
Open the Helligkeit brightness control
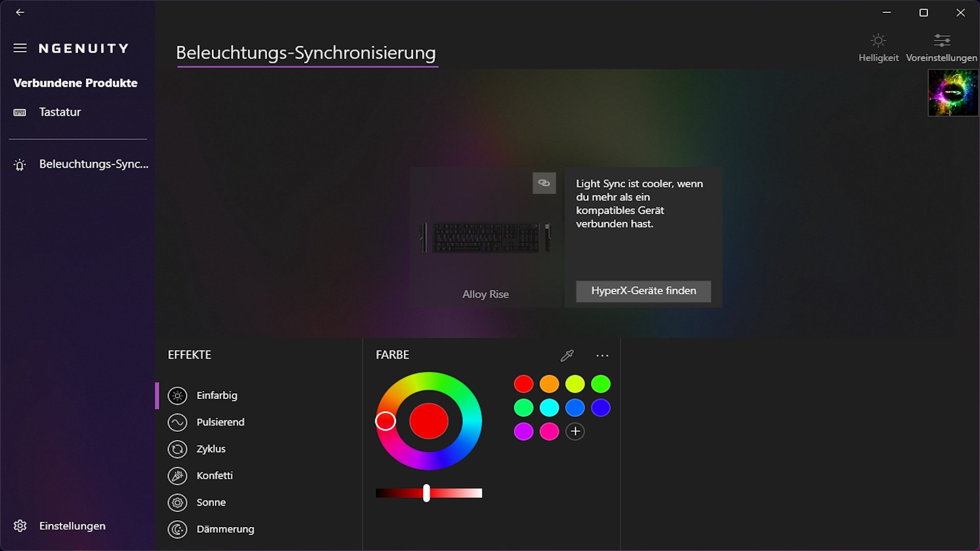878,48
